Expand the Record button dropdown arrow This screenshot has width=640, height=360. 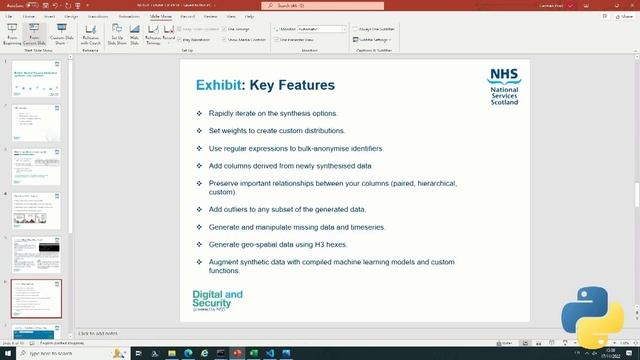pos(169,43)
